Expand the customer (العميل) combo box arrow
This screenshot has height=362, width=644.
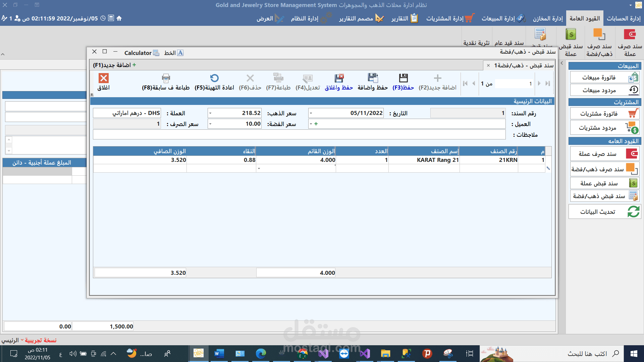point(311,124)
